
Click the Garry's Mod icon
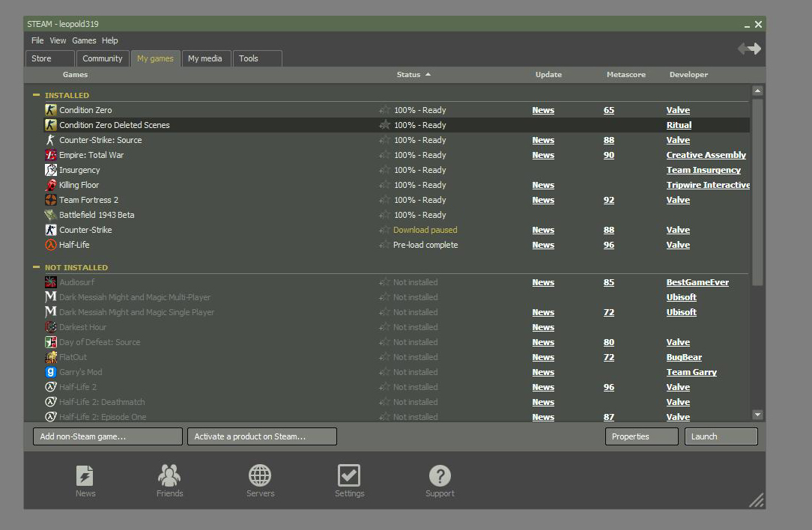click(51, 373)
